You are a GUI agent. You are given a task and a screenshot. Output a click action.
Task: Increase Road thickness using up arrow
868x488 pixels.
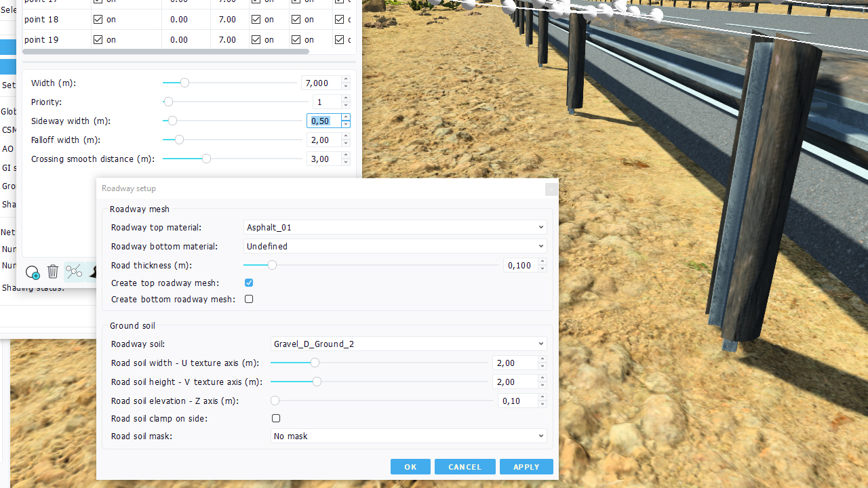[x=542, y=262]
